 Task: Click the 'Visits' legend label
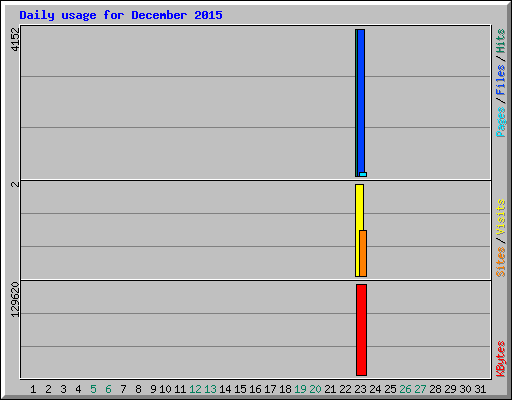[x=500, y=217]
